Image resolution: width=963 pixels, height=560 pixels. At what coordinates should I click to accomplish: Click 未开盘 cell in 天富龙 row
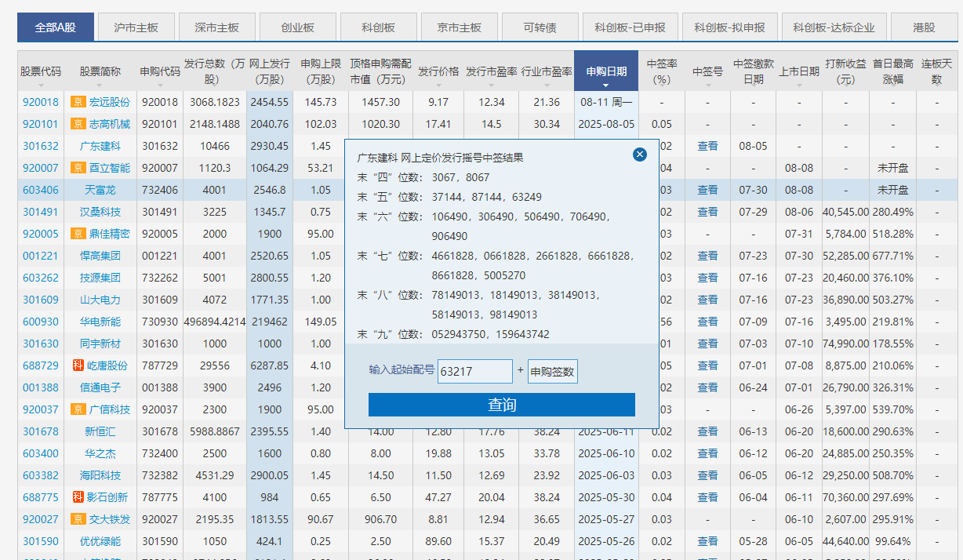[x=892, y=190]
